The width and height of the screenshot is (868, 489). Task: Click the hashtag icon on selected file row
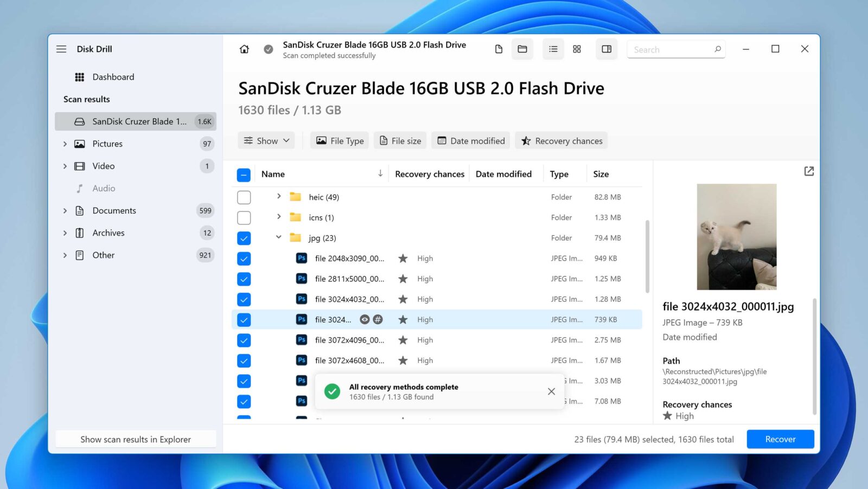tap(378, 319)
